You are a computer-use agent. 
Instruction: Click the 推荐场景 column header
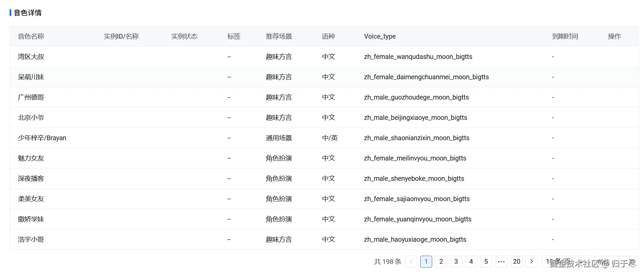click(x=279, y=36)
